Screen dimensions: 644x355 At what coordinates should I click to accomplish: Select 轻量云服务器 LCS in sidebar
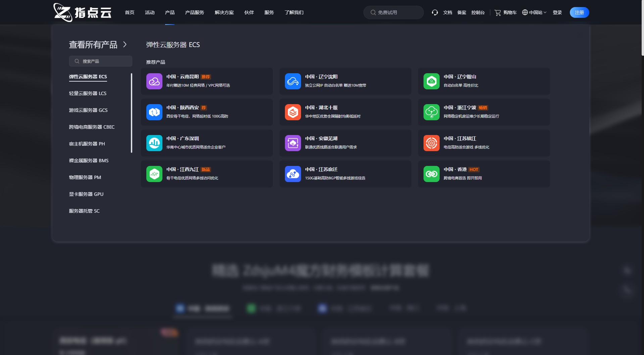[88, 93]
